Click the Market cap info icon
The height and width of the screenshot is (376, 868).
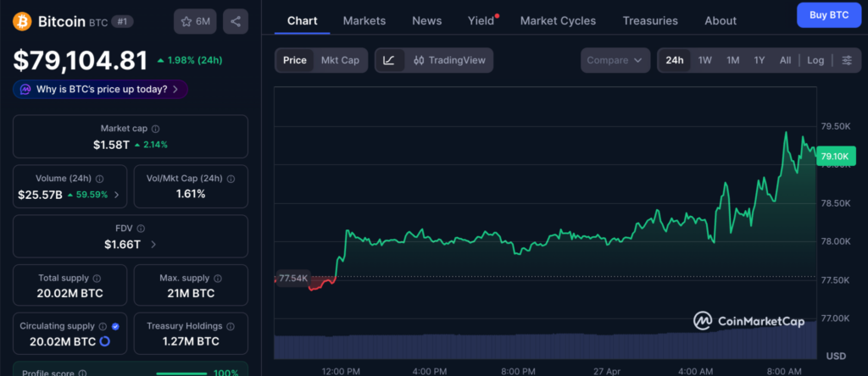pos(155,129)
